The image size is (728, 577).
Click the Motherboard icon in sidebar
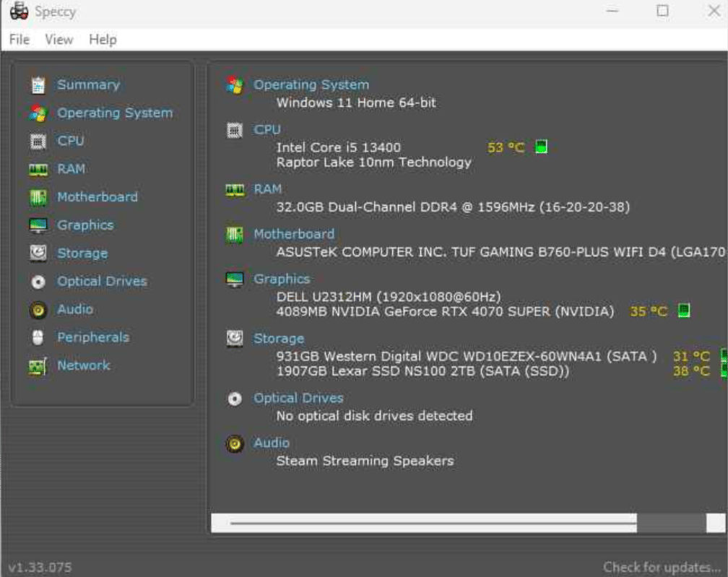click(x=38, y=197)
